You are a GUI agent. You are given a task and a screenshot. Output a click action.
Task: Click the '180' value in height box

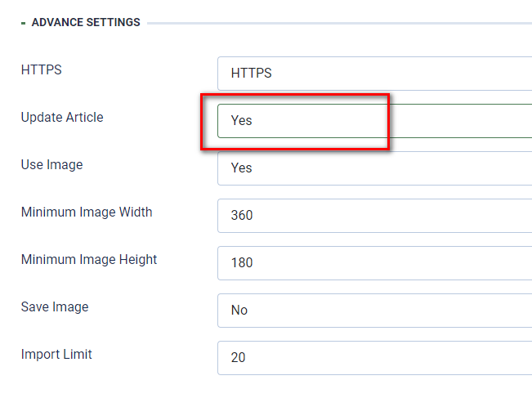tap(242, 263)
